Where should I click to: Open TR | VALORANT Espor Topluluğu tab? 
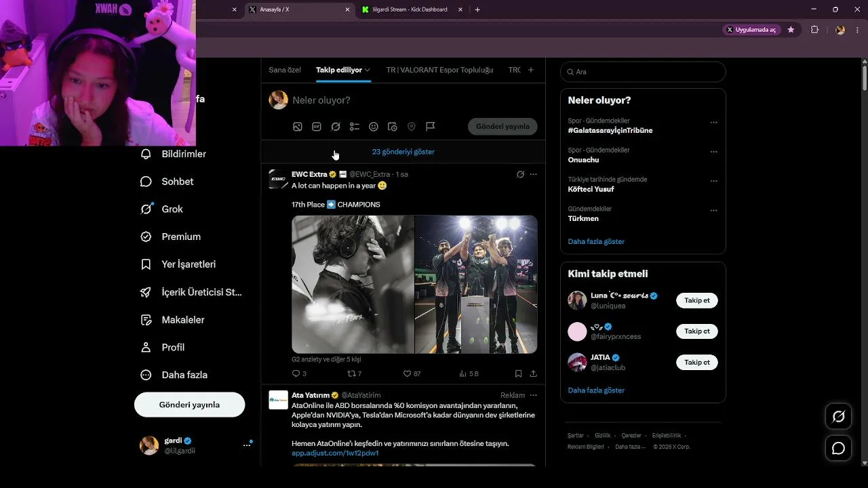439,70
